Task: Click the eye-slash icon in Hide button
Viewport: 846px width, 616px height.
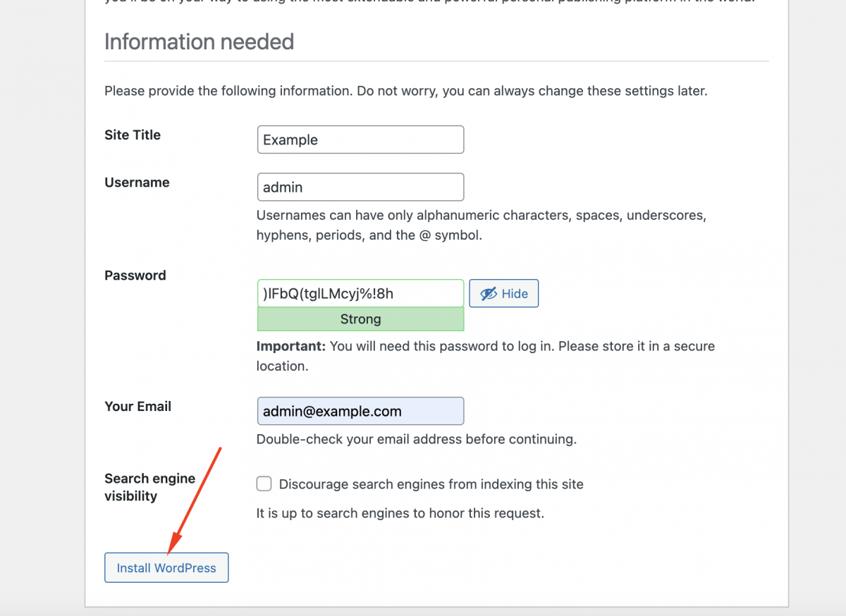Action: (489, 294)
